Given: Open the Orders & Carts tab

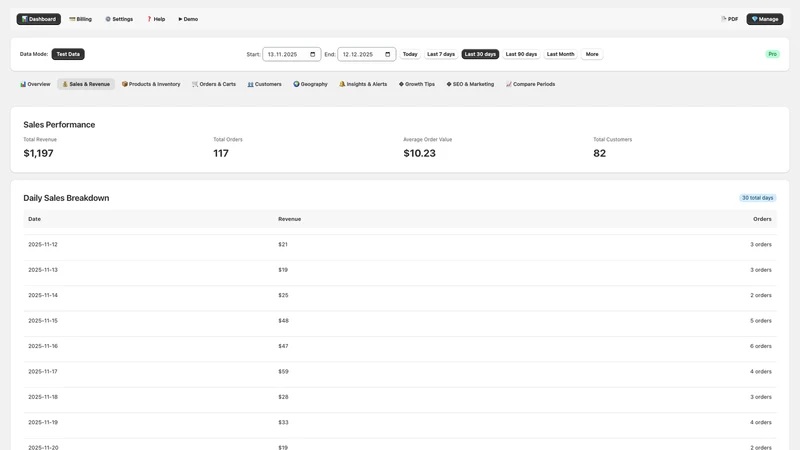Looking at the screenshot, I should [214, 84].
